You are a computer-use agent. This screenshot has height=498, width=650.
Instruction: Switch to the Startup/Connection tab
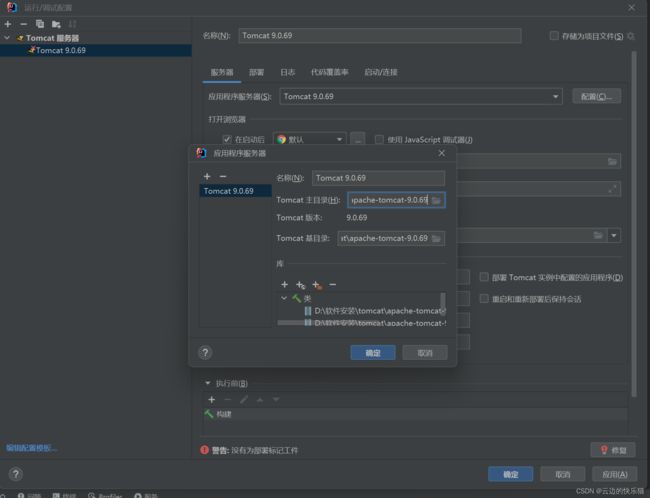381,72
